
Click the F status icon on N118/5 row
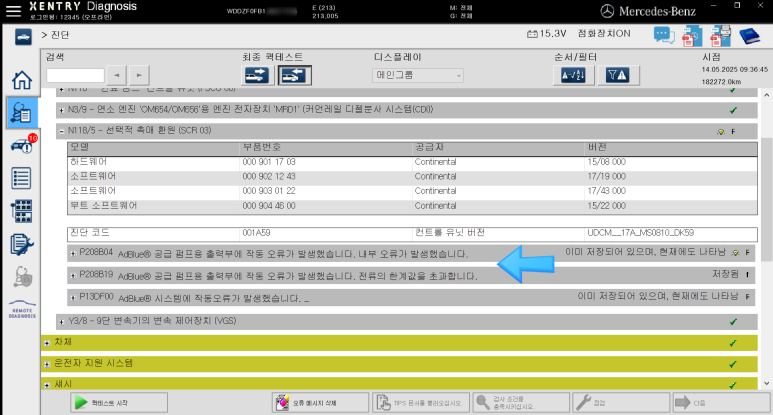click(733, 132)
